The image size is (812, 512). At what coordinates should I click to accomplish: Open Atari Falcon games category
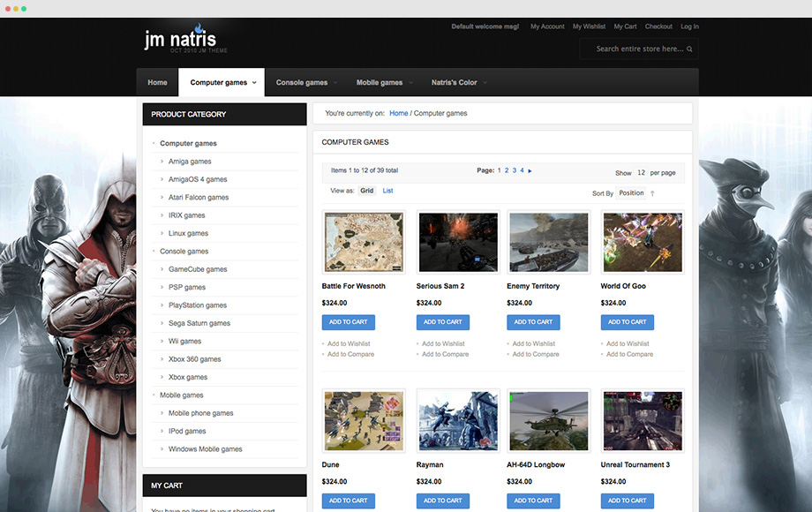tap(199, 198)
